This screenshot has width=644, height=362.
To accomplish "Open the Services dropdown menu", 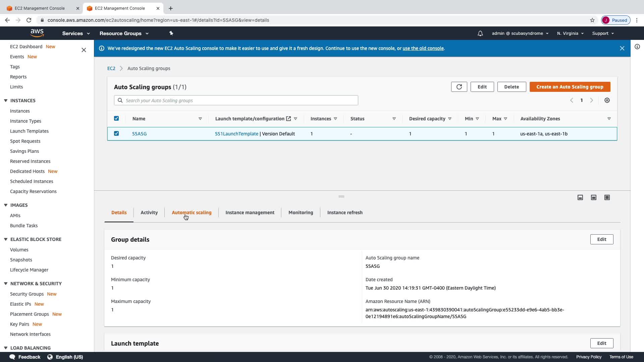I will [x=76, y=34].
